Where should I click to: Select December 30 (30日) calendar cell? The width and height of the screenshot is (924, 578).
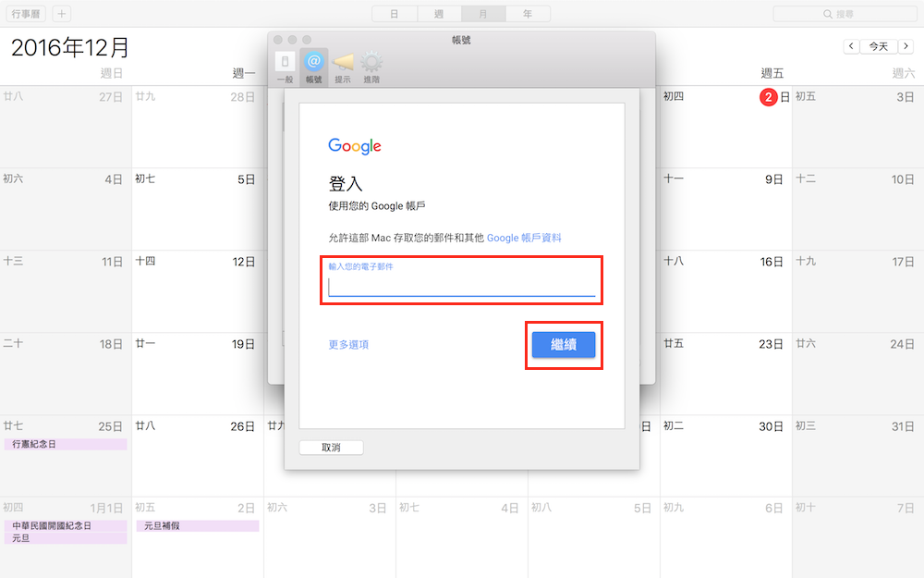(x=726, y=456)
